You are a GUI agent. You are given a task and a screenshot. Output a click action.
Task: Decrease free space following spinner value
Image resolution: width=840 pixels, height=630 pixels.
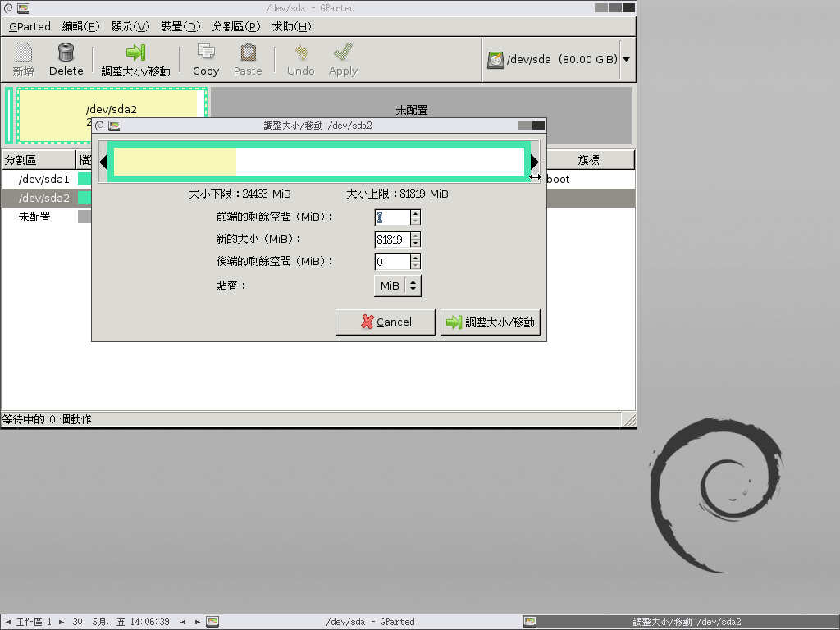(x=415, y=266)
